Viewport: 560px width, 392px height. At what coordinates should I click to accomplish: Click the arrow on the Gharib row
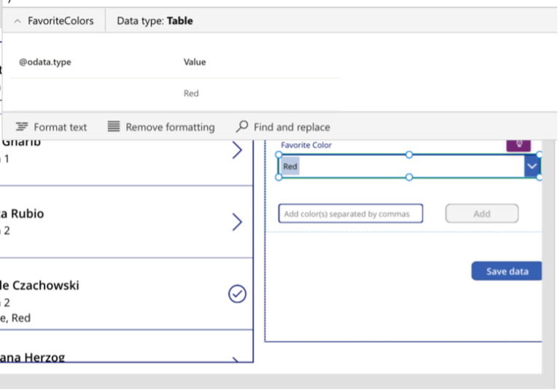click(x=237, y=150)
